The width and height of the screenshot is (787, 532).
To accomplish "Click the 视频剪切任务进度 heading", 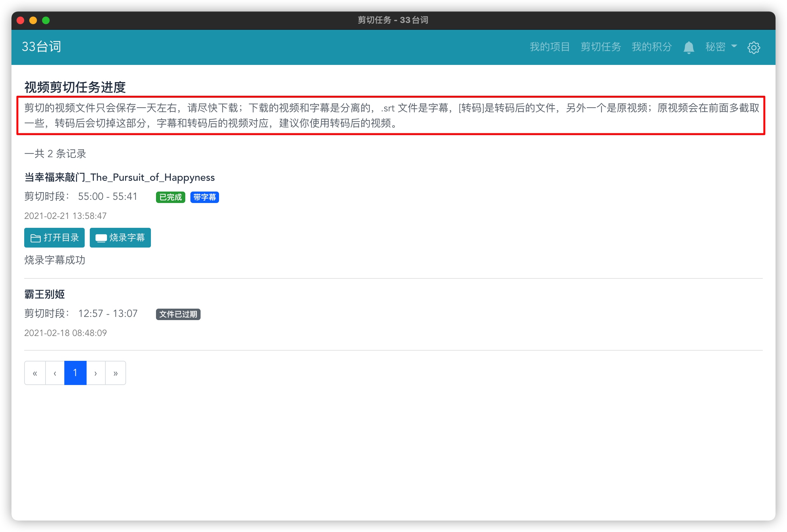I will click(x=75, y=87).
